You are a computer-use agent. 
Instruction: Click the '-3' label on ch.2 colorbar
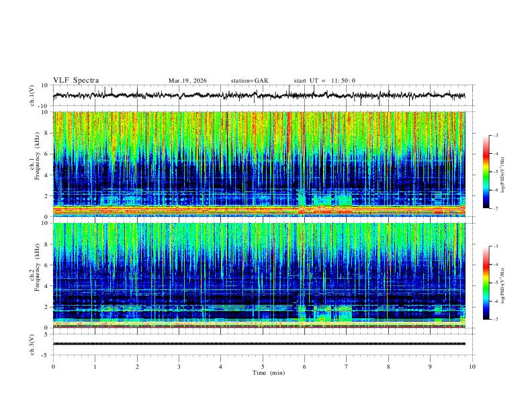(x=496, y=246)
